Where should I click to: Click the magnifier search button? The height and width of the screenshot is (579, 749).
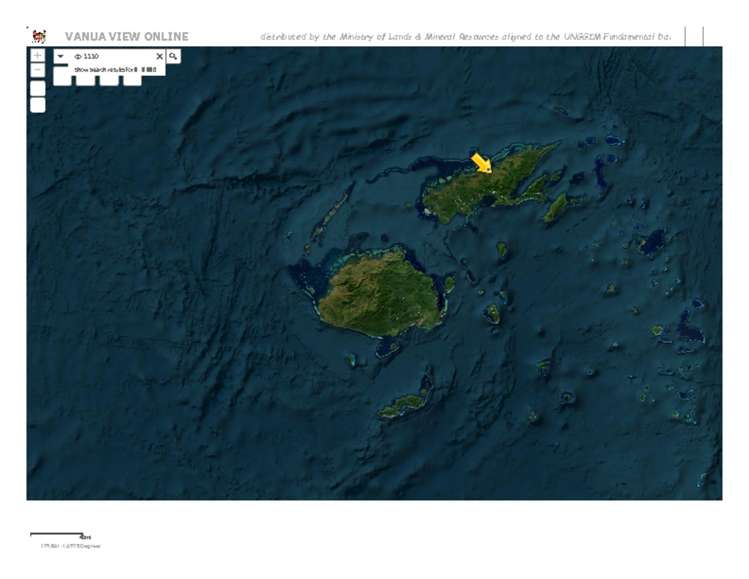[x=173, y=57]
